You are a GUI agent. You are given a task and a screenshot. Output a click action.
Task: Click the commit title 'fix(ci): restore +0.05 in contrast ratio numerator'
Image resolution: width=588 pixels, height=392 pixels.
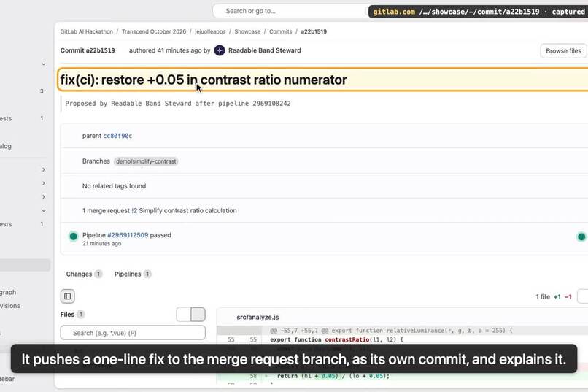[204, 80]
